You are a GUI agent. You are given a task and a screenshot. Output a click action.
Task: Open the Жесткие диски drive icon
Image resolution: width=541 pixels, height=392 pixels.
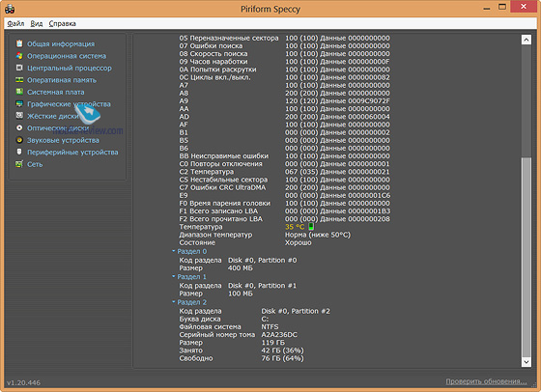(x=19, y=116)
